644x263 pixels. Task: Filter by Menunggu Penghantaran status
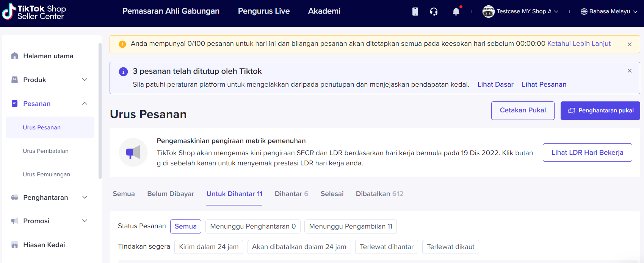(x=253, y=226)
